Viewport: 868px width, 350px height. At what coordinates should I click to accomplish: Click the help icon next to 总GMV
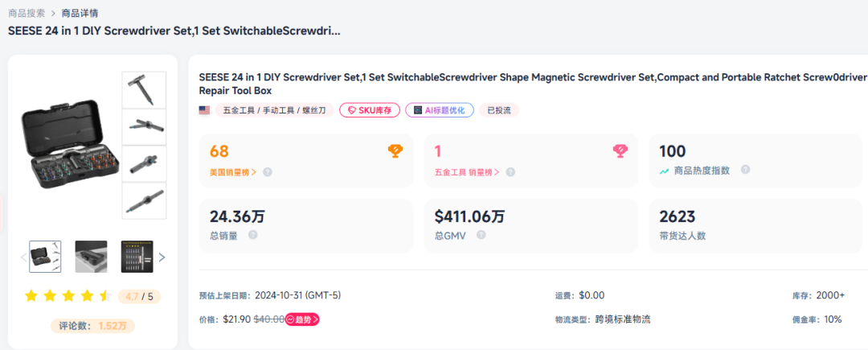pyautogui.click(x=481, y=235)
